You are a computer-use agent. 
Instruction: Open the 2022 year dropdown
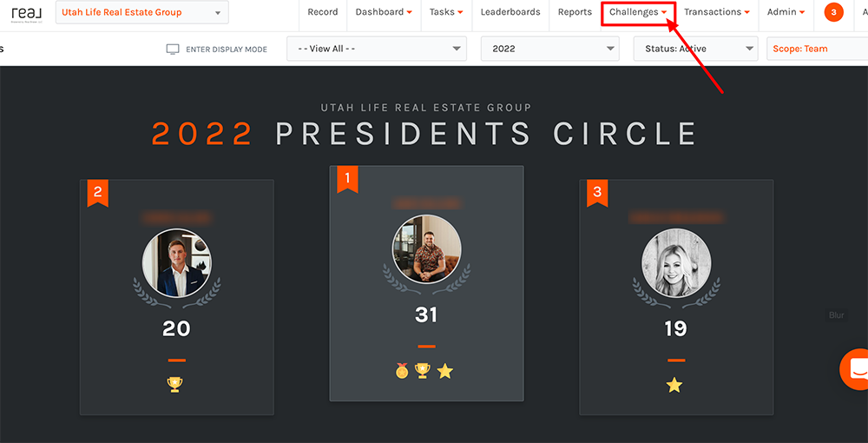(550, 49)
